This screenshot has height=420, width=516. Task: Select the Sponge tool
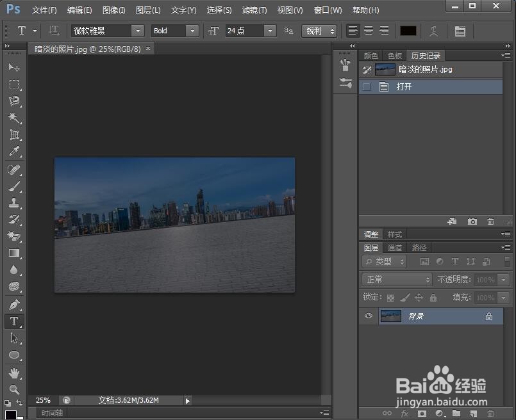(14, 286)
